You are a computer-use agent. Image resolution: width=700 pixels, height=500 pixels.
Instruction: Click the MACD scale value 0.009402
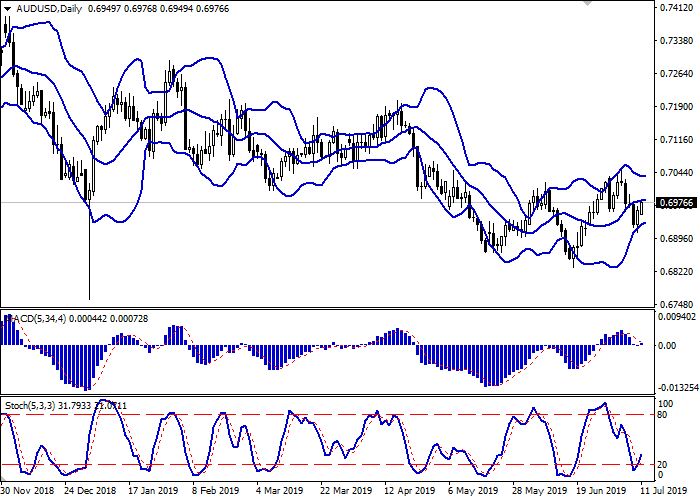coord(677,319)
